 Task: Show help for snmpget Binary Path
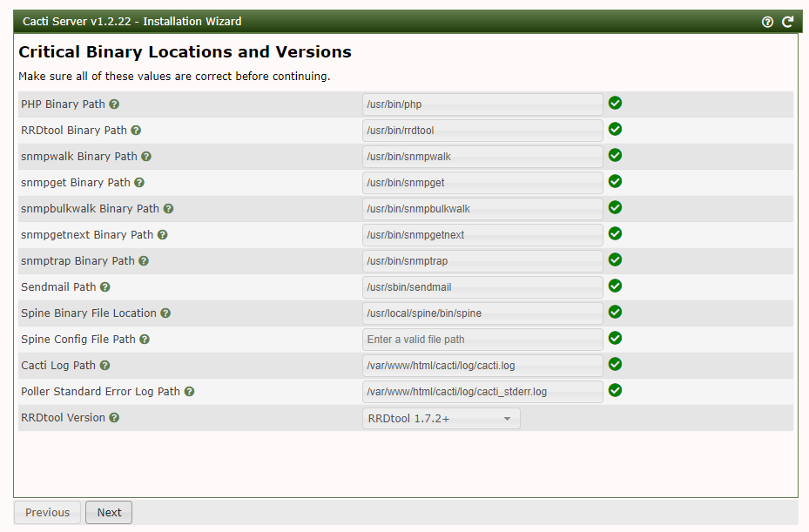[x=139, y=183]
